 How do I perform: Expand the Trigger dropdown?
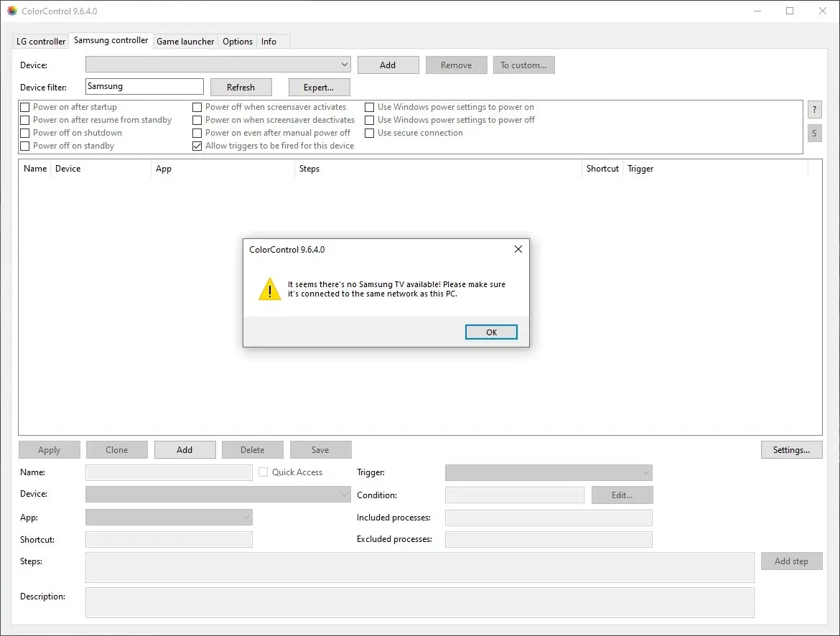pos(549,472)
